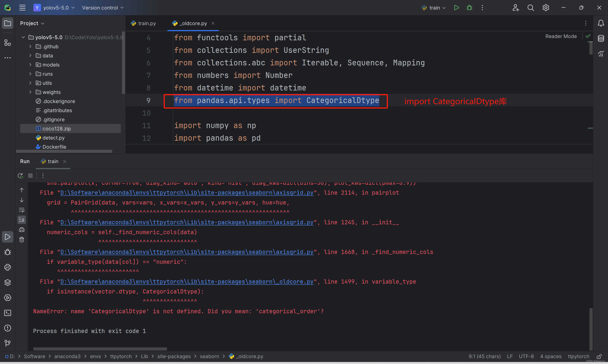Open Project view mode dropdown
This screenshot has width=608, height=364.
tap(32, 23)
